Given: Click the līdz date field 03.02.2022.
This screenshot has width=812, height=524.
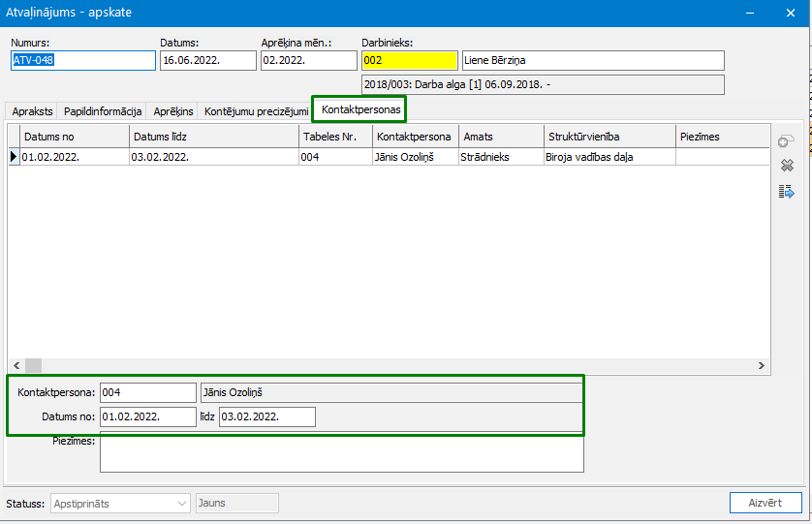Looking at the screenshot, I should point(267,416).
